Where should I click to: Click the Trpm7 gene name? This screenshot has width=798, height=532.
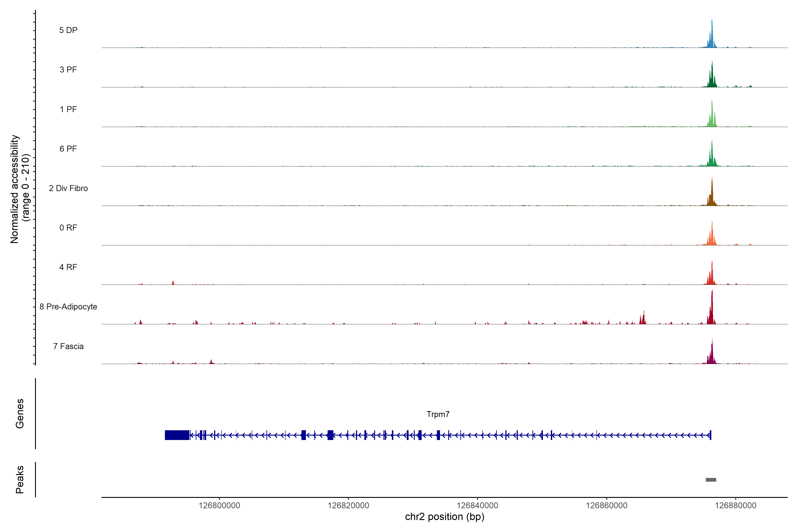click(438, 414)
